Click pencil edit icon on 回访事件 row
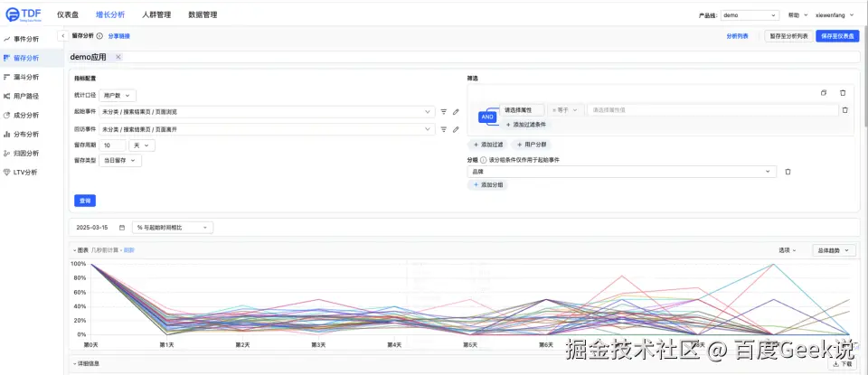 456,129
